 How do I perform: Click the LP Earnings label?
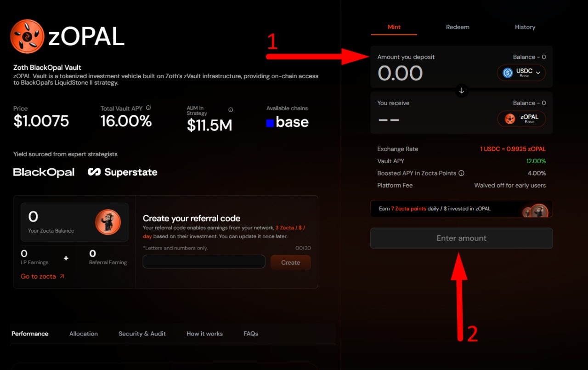coord(34,262)
